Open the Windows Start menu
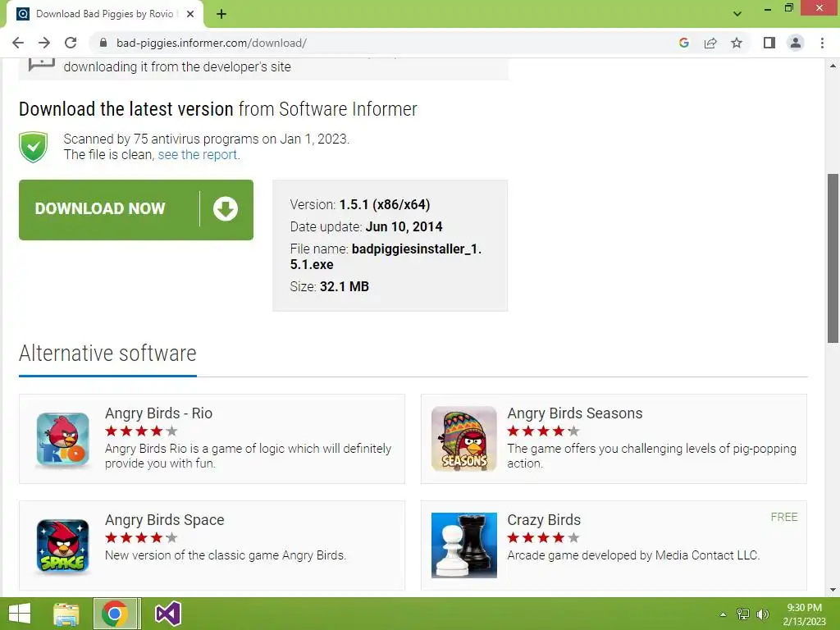Viewport: 840px width, 630px height. (x=20, y=614)
